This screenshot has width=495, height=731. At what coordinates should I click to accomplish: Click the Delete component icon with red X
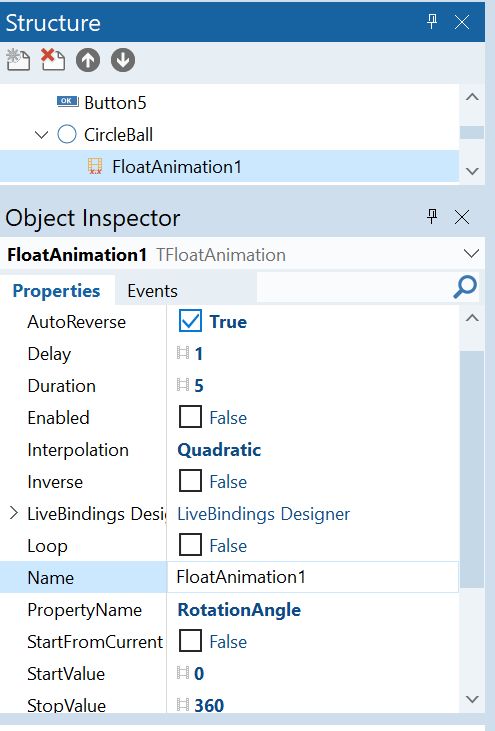53,60
